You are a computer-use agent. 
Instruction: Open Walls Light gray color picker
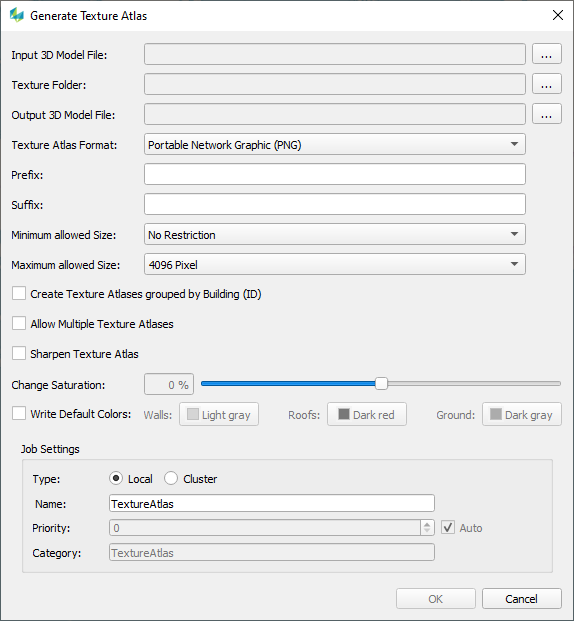(x=219, y=414)
